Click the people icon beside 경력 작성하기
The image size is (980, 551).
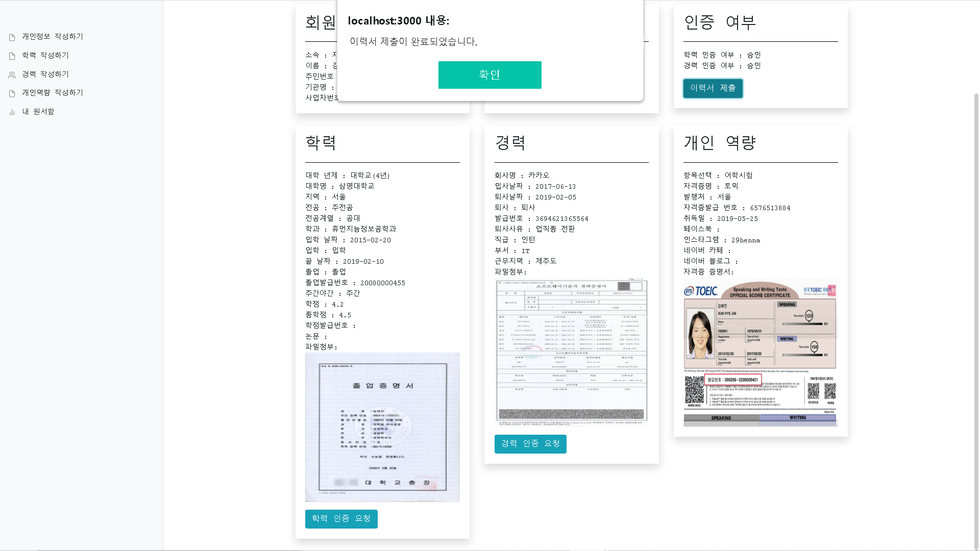click(x=12, y=75)
